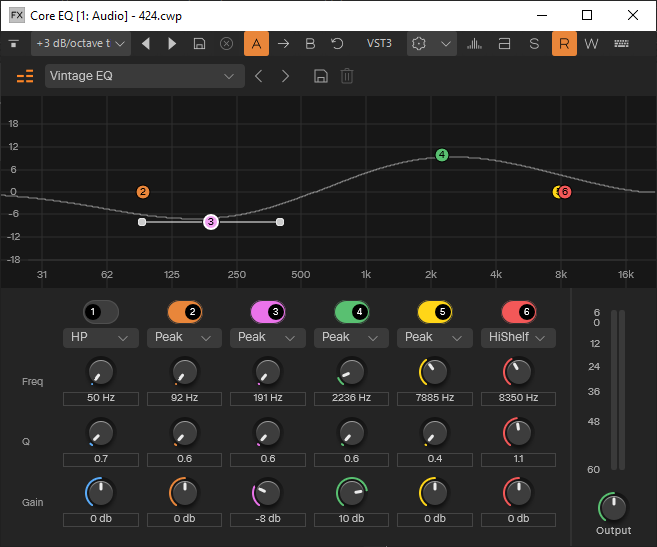Click the pin icon at top left toolbar
The width and height of the screenshot is (657, 547).
(x=14, y=44)
